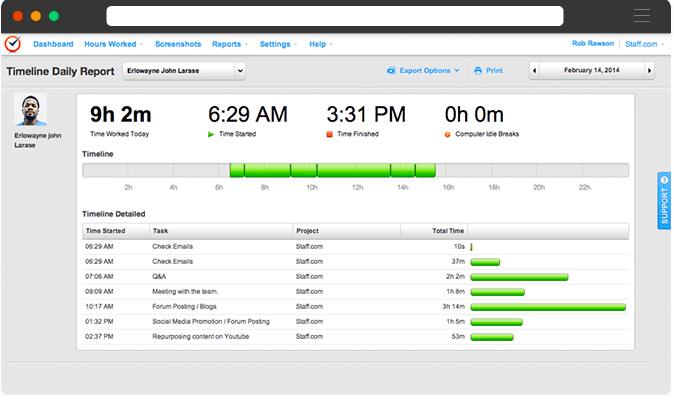Viewport: 674px width, 400px height.
Task: Open the Rob Rawson account link
Action: pyautogui.click(x=593, y=43)
